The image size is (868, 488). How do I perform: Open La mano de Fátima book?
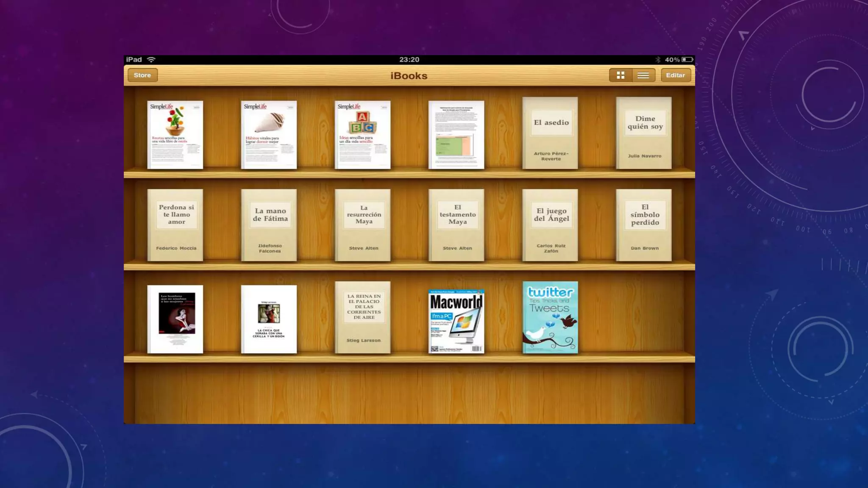269,225
